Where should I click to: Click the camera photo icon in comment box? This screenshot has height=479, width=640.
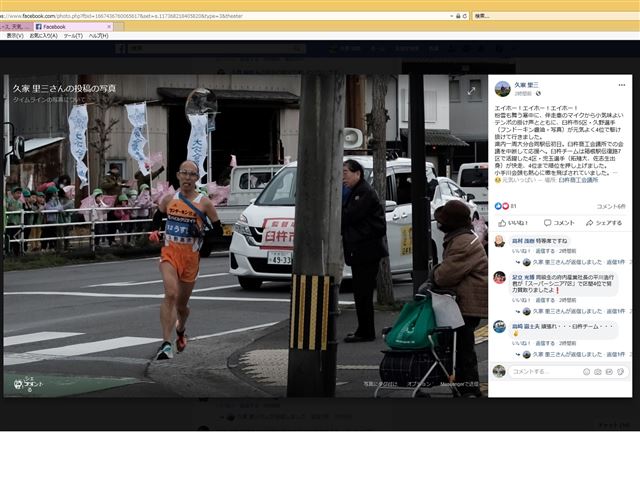(x=598, y=372)
